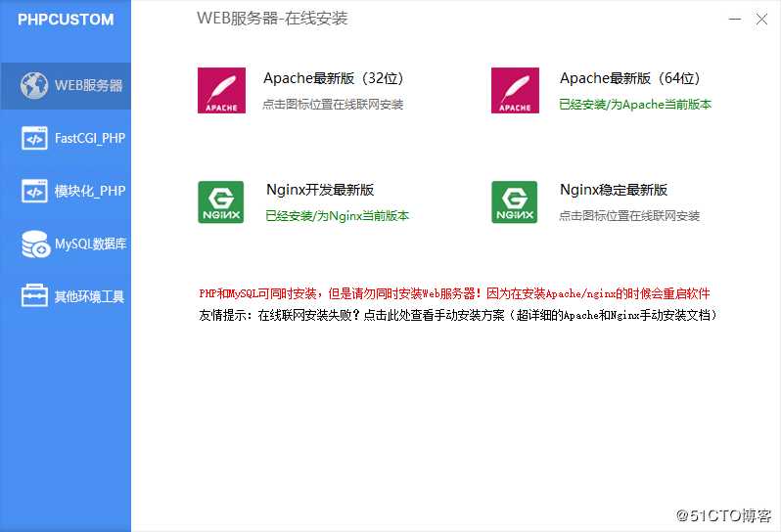Click the Apache 32-bit feather icon
The image size is (781, 532).
221,91
